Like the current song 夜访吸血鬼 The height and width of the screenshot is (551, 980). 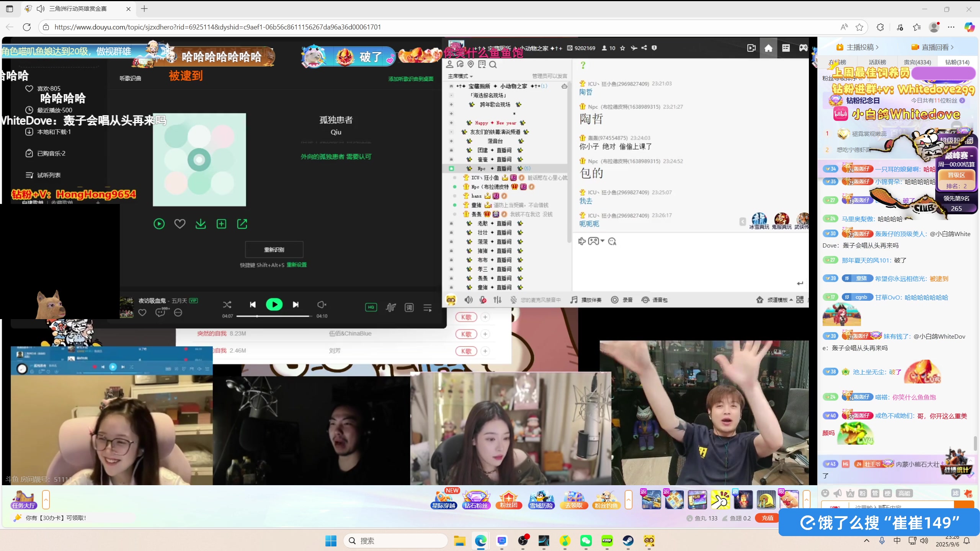[142, 313]
